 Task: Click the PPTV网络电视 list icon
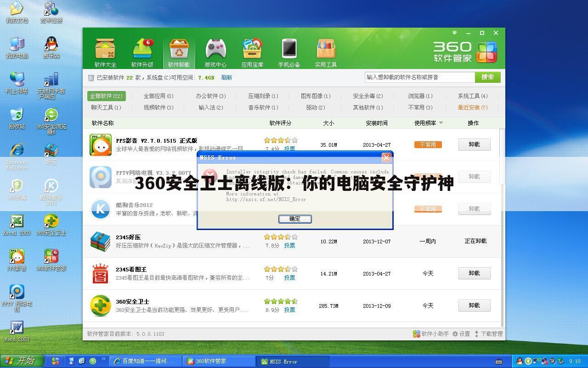[101, 177]
